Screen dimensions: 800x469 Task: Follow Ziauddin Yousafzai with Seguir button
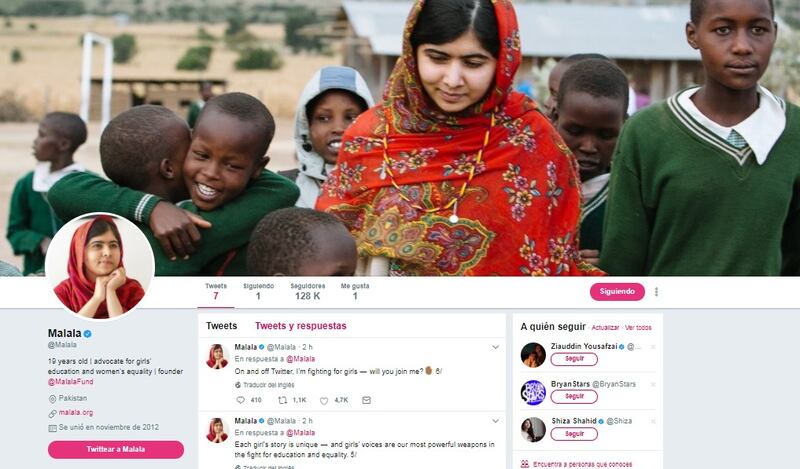tap(574, 359)
